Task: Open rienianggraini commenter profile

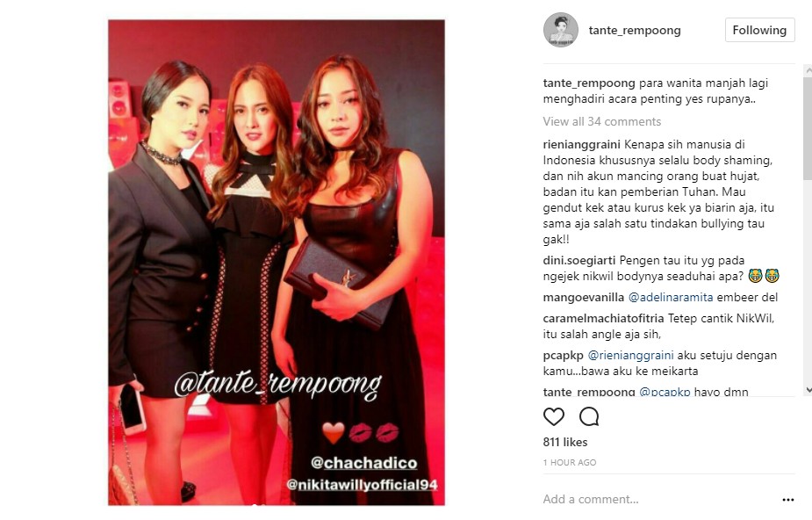Action: [x=581, y=145]
